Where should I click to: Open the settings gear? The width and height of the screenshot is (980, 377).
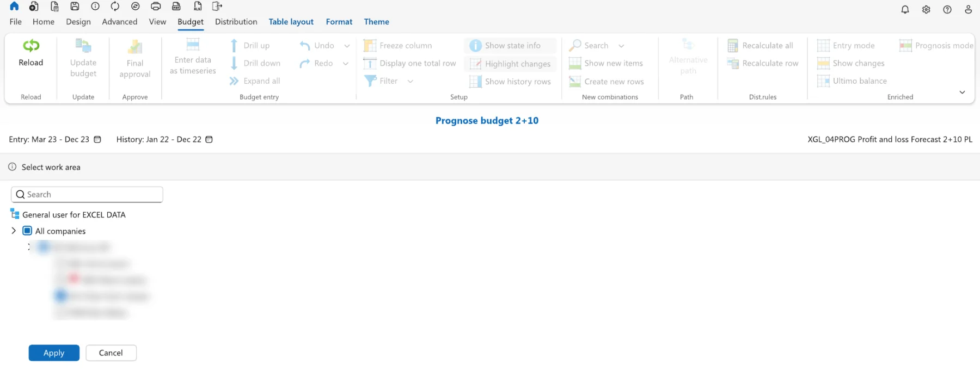[926, 10]
